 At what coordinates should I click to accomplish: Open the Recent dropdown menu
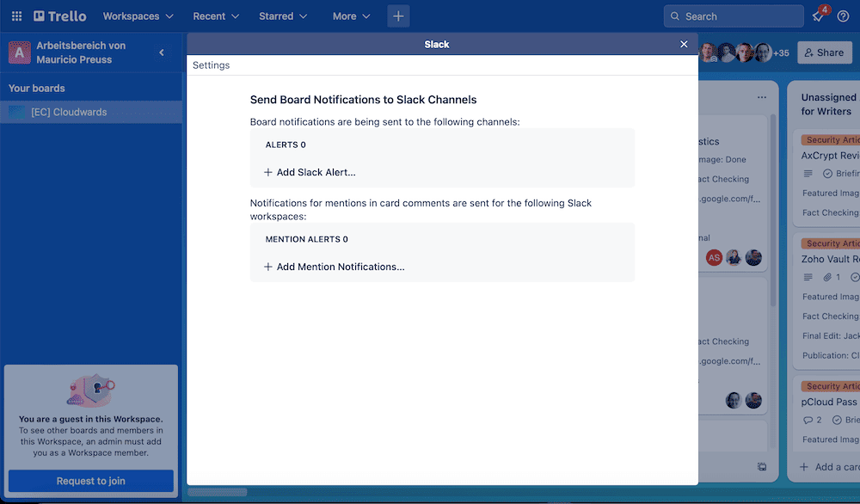(x=216, y=16)
